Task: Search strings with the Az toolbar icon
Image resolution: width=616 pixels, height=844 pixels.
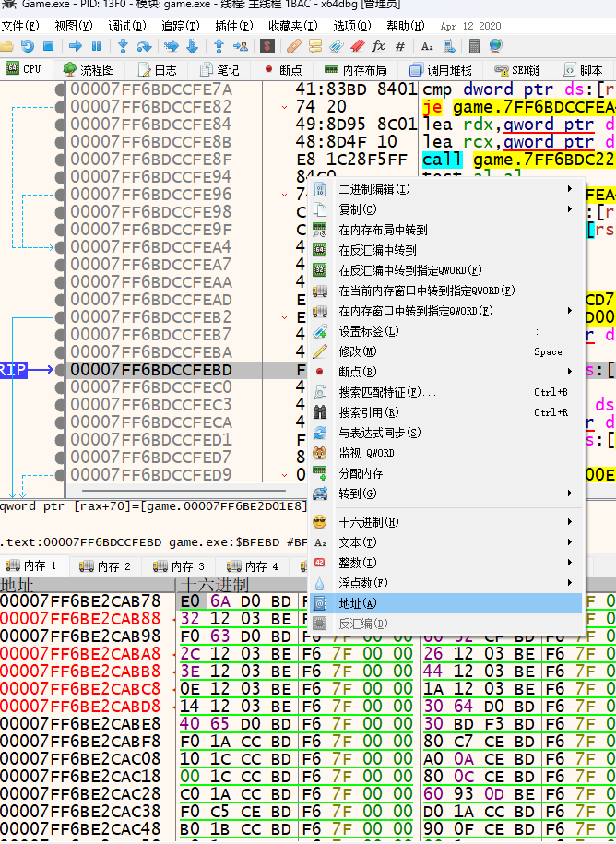Action: [427, 46]
